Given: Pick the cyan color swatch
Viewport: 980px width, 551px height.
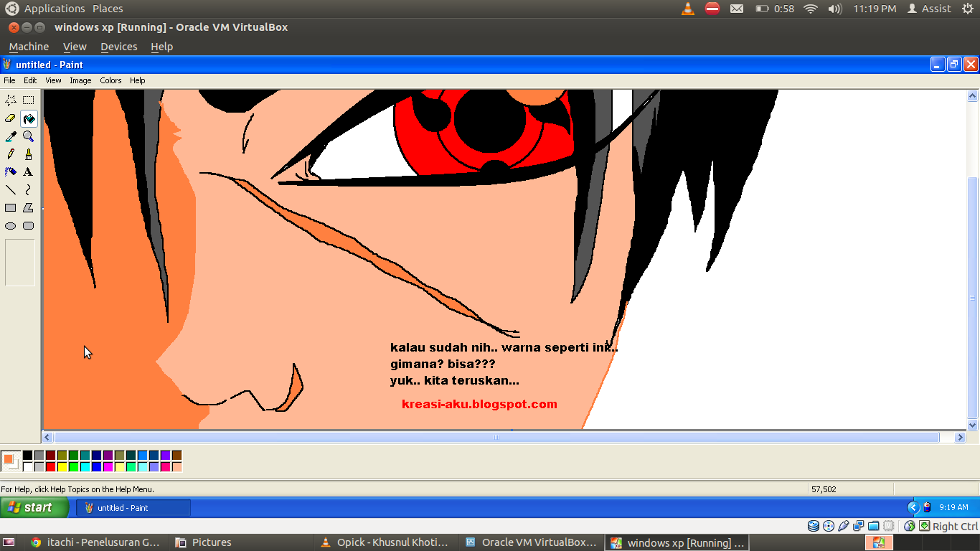Looking at the screenshot, I should (x=85, y=467).
